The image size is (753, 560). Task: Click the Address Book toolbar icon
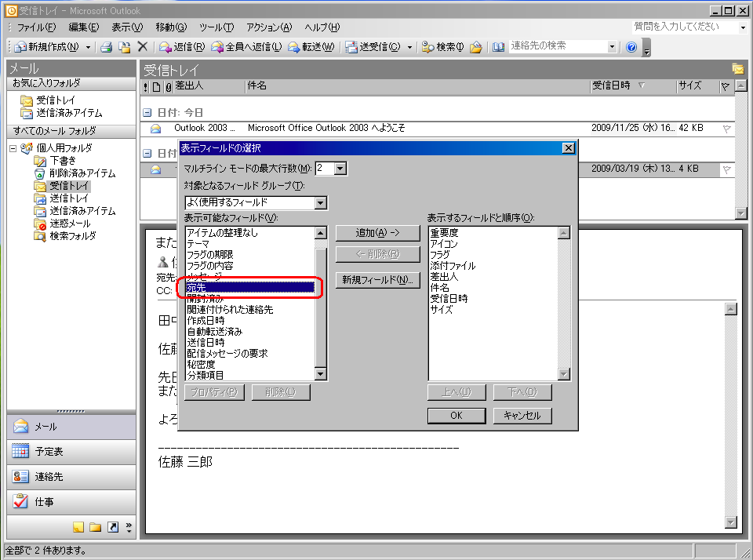pos(498,46)
